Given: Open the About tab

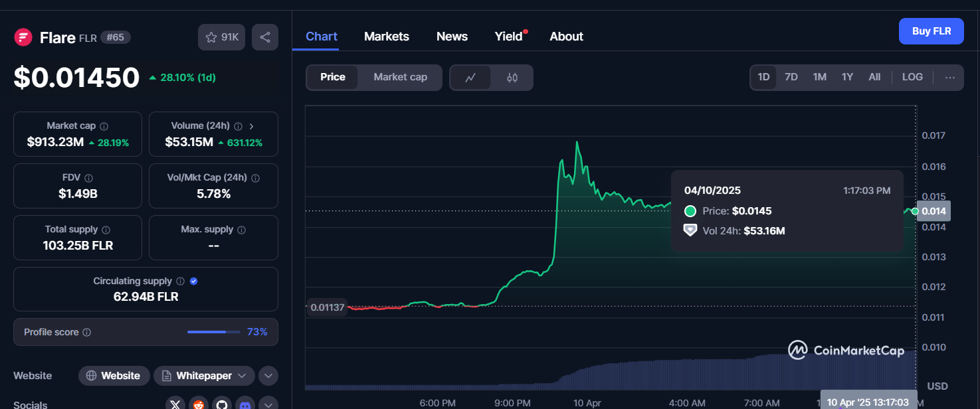Looking at the screenshot, I should [567, 37].
